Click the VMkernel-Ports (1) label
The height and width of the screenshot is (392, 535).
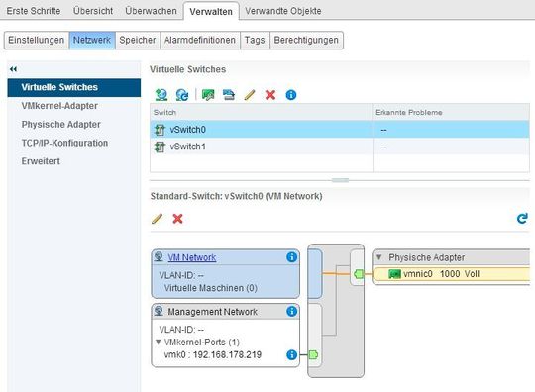tap(202, 342)
